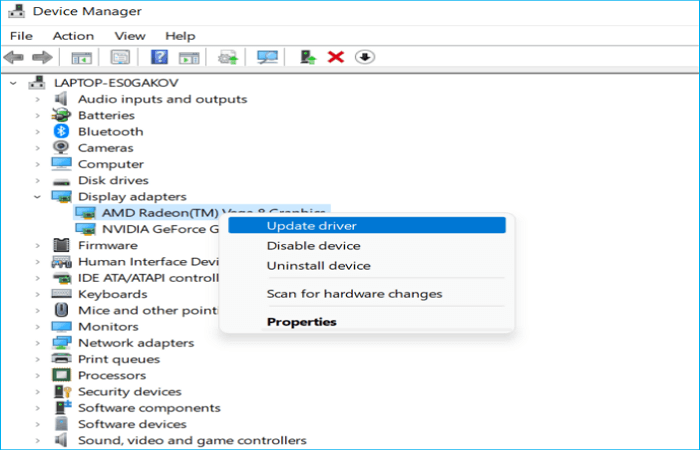Click the blue Help question-mark icon

click(x=159, y=57)
